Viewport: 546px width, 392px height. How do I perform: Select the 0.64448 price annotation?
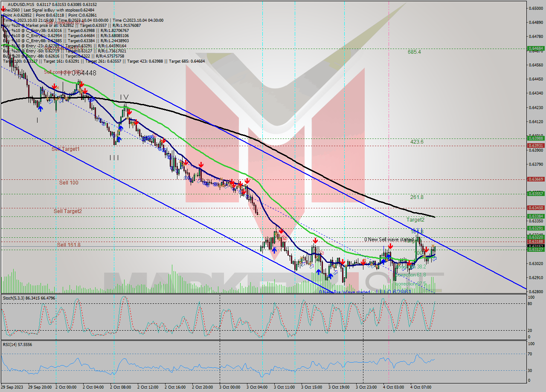[x=84, y=73]
